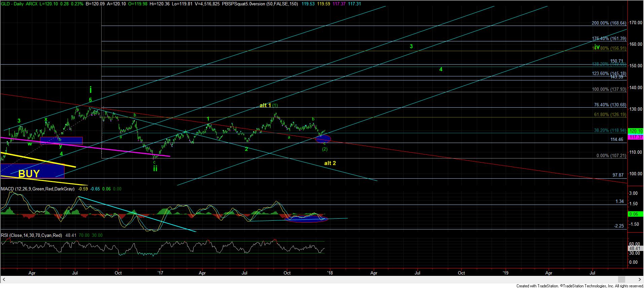The image size is (644, 288).
Task: Click the magenta '117.37' price tag on axis
Action: click(636, 137)
